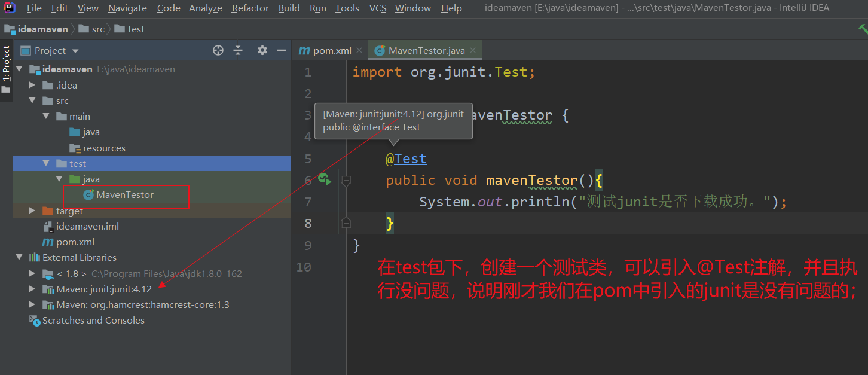Viewport: 868px width, 375px height.
Task: Select the MavenTestor class in the tree
Action: tap(118, 195)
